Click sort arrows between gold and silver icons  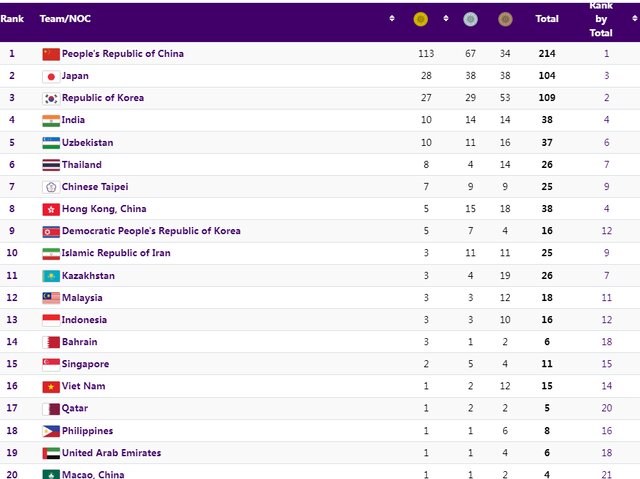point(446,19)
